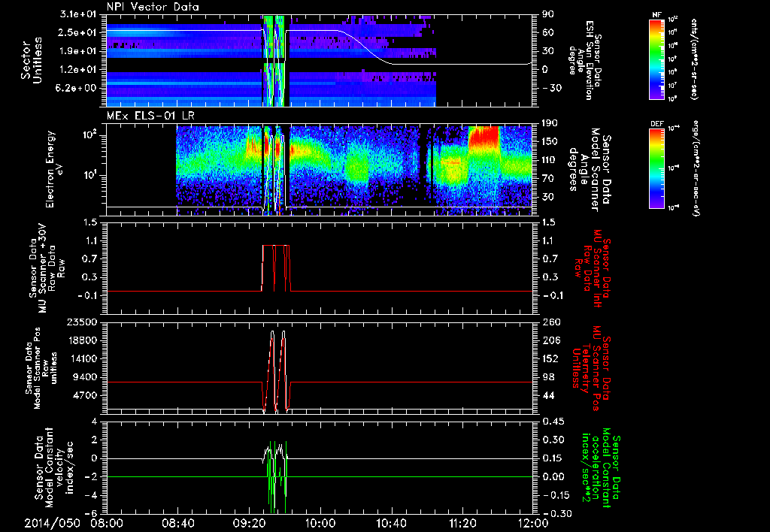Screen dimensions: 770x532
Task: Click the '190' scanner angle axis value
Action: (x=551, y=123)
